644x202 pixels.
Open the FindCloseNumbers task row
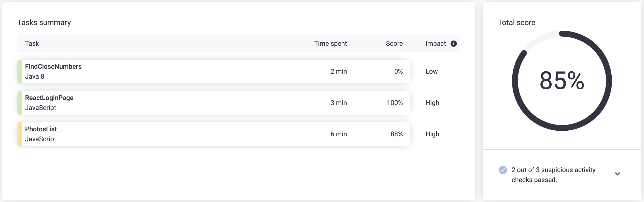214,72
